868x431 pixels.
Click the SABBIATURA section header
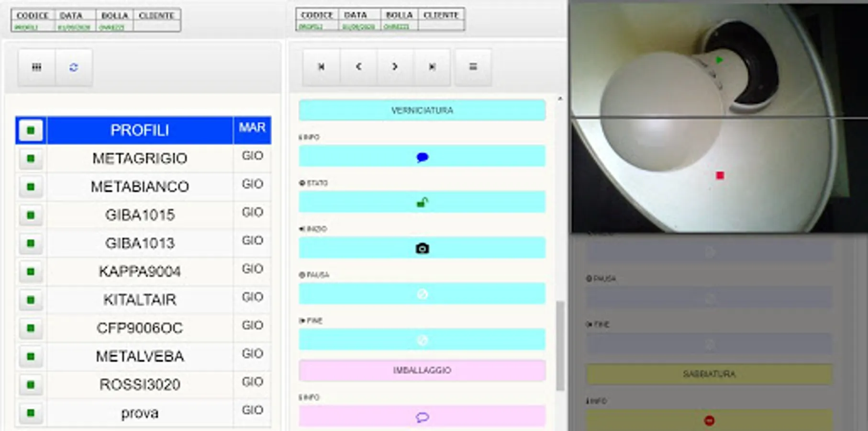(709, 374)
